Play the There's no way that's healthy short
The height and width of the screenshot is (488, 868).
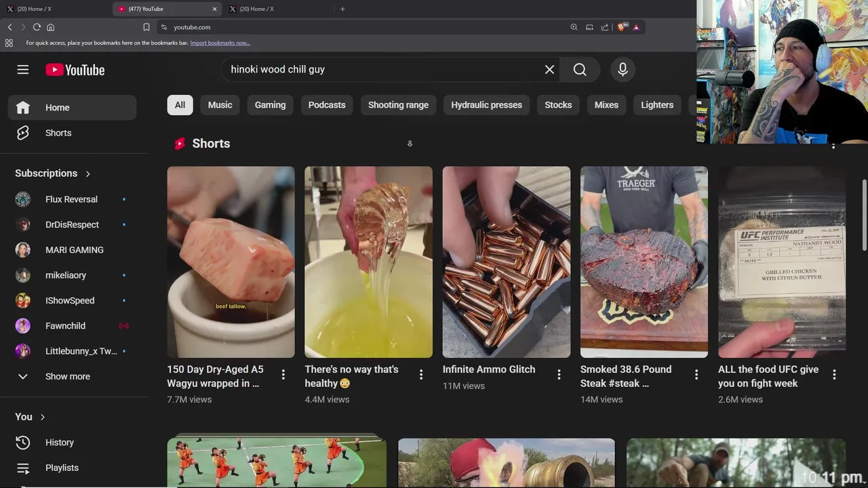click(368, 262)
